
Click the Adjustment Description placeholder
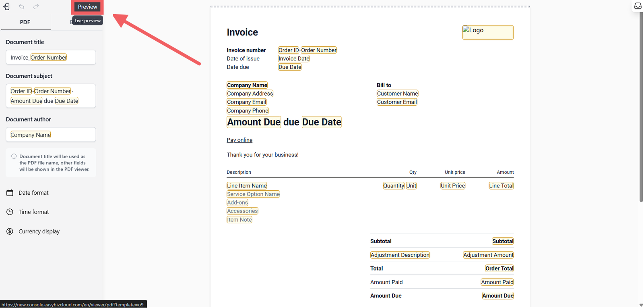400,255
